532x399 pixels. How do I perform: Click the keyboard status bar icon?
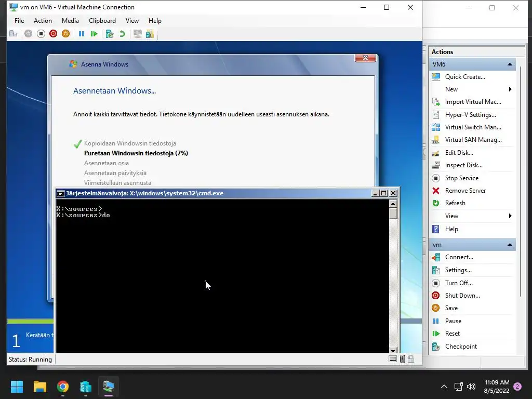tap(393, 359)
